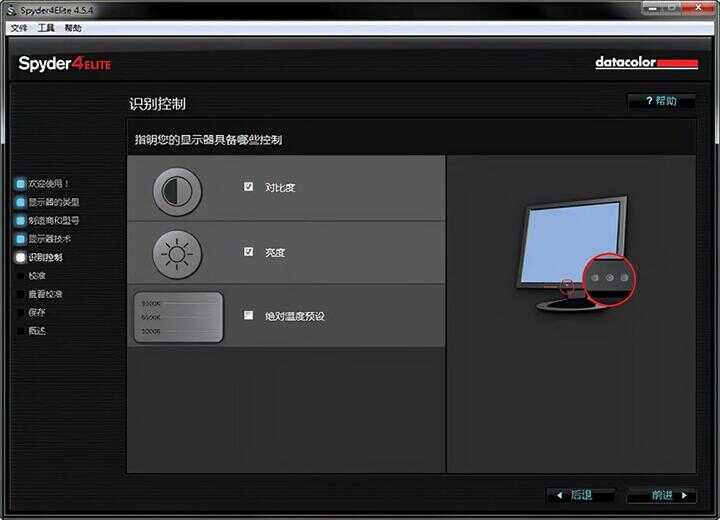Click the blue icon beside 显示器技术
The image size is (720, 520).
(20, 239)
